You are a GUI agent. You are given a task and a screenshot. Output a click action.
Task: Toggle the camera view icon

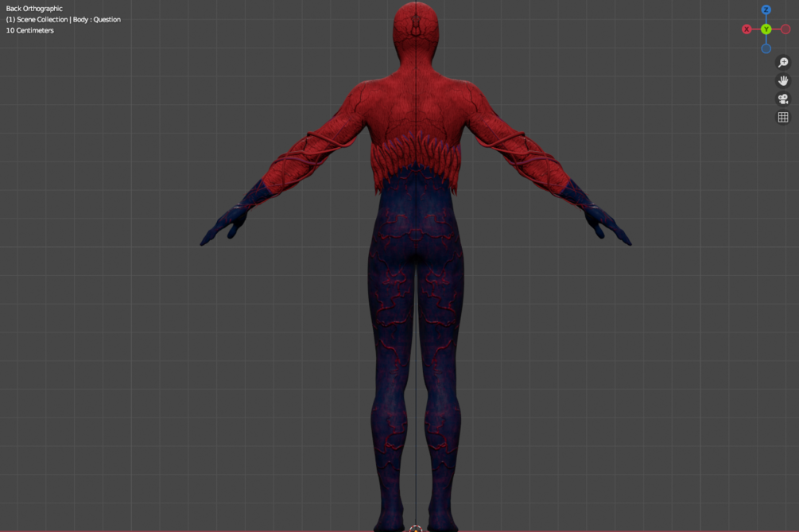782,99
